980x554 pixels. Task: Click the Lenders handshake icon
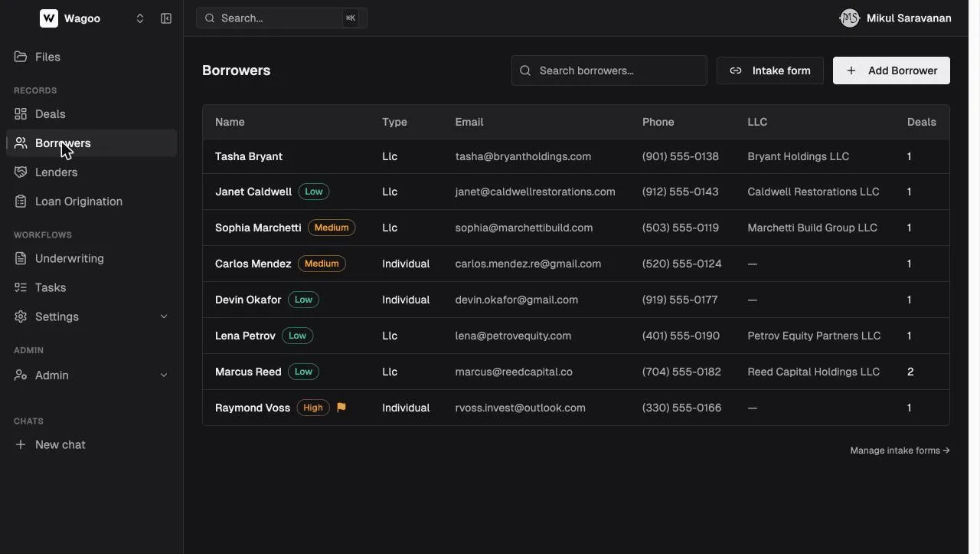(x=21, y=172)
